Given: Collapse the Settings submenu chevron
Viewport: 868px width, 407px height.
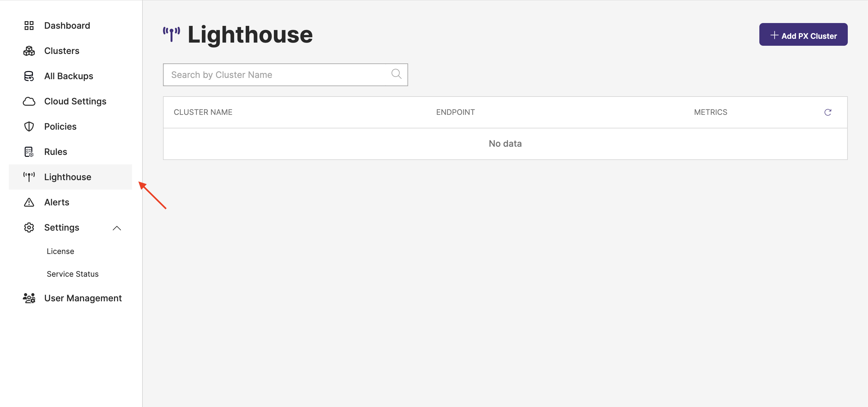Looking at the screenshot, I should point(117,228).
